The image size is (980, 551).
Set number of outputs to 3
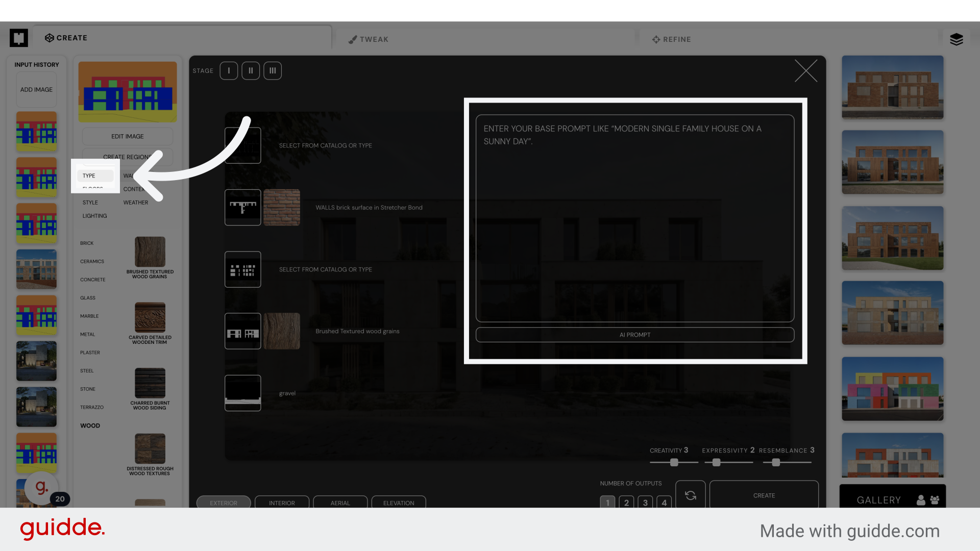645,502
